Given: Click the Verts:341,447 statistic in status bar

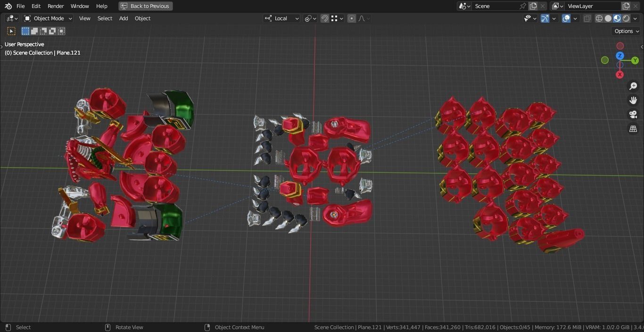Looking at the screenshot, I should [x=403, y=327].
